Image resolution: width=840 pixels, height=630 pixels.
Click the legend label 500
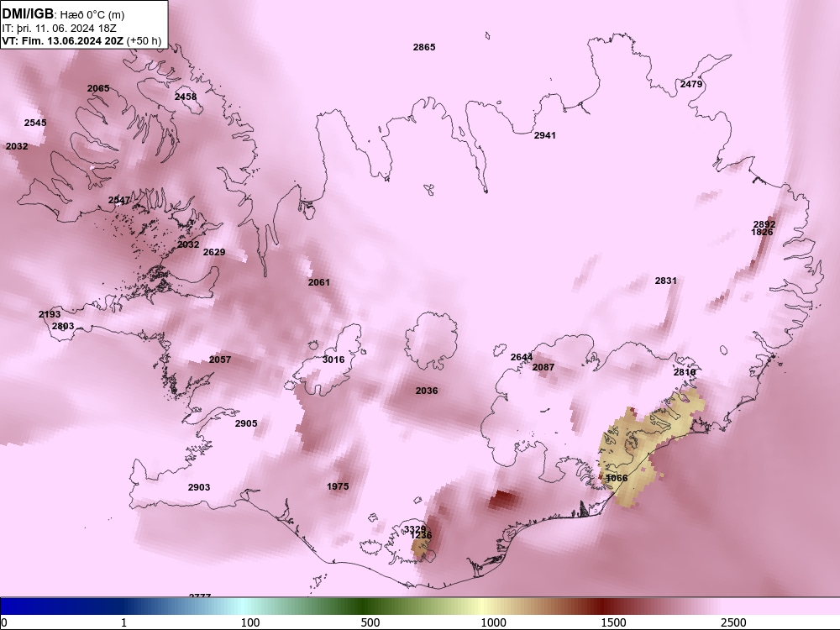(x=370, y=622)
